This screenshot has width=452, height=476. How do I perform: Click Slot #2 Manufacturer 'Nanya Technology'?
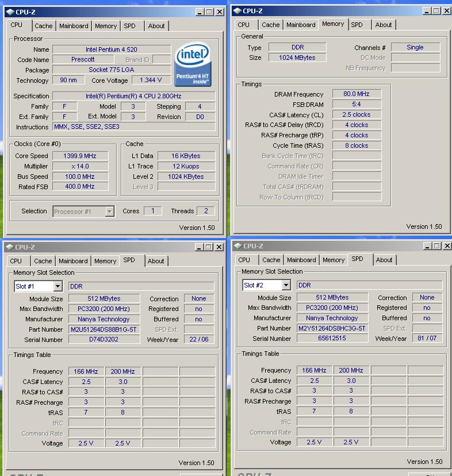(x=332, y=318)
